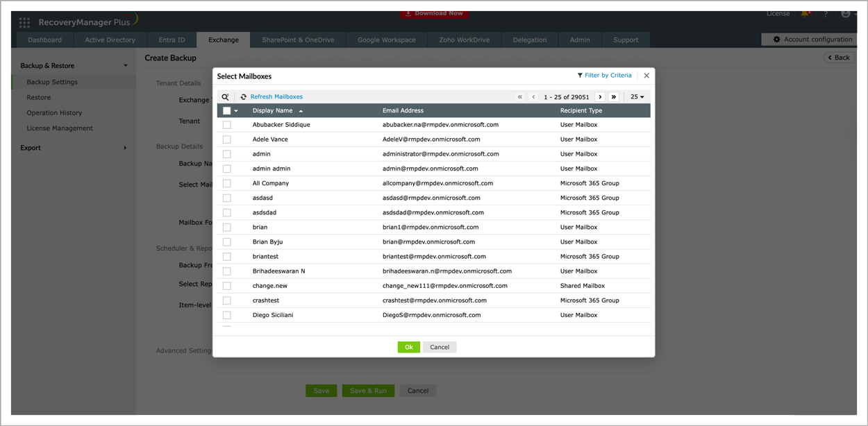Image resolution: width=868 pixels, height=426 pixels.
Task: Go to the first page of mailboxes
Action: [x=520, y=97]
